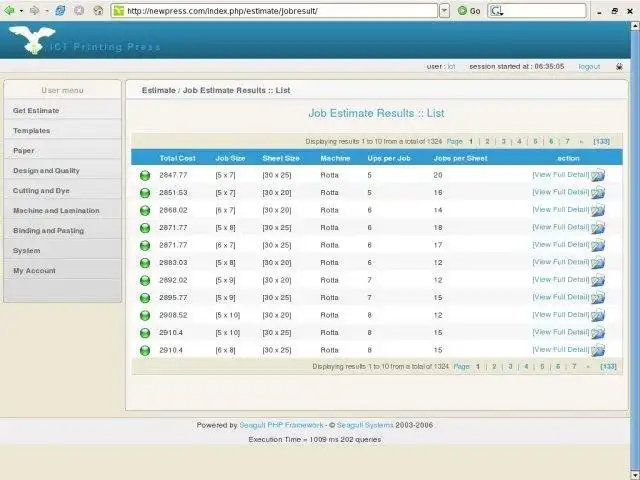Image resolution: width=640 pixels, height=480 pixels.
Task: Click green status ball for 2895.77 row
Action: tap(145, 298)
